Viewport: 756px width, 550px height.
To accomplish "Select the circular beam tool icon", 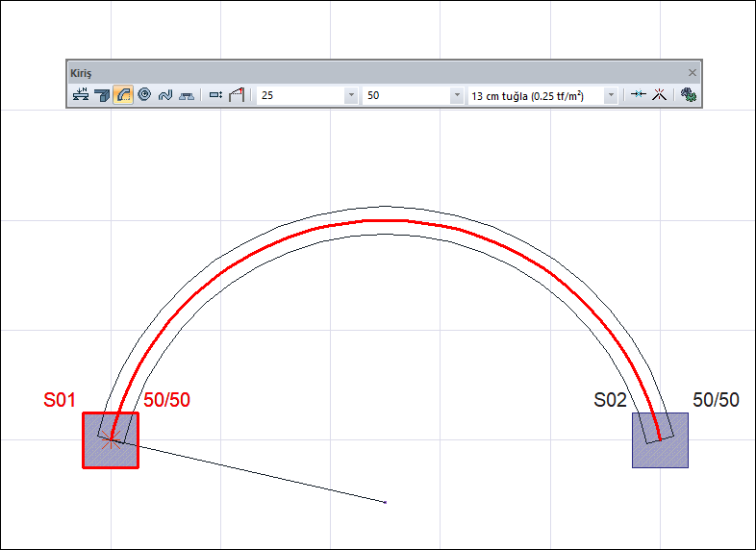I will (144, 95).
